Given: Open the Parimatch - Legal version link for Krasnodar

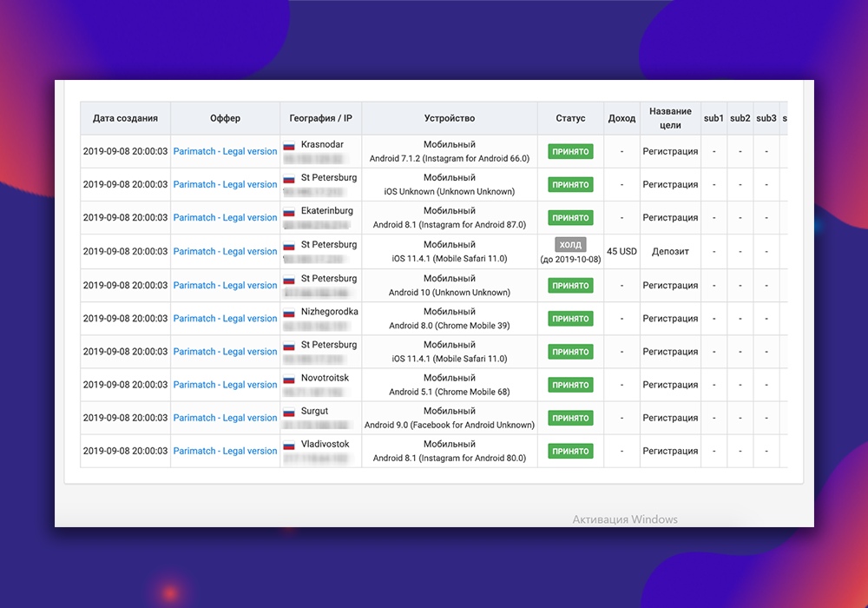Looking at the screenshot, I should point(226,151).
